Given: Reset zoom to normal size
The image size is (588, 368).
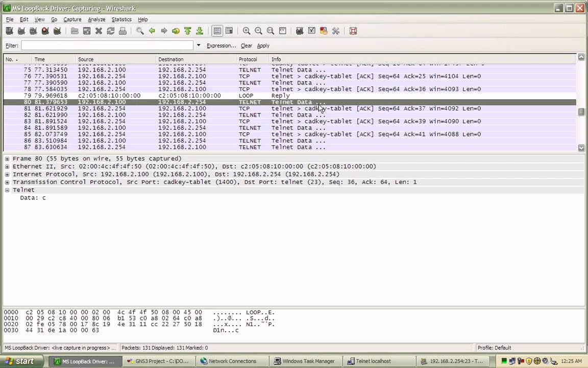Looking at the screenshot, I should [271, 31].
